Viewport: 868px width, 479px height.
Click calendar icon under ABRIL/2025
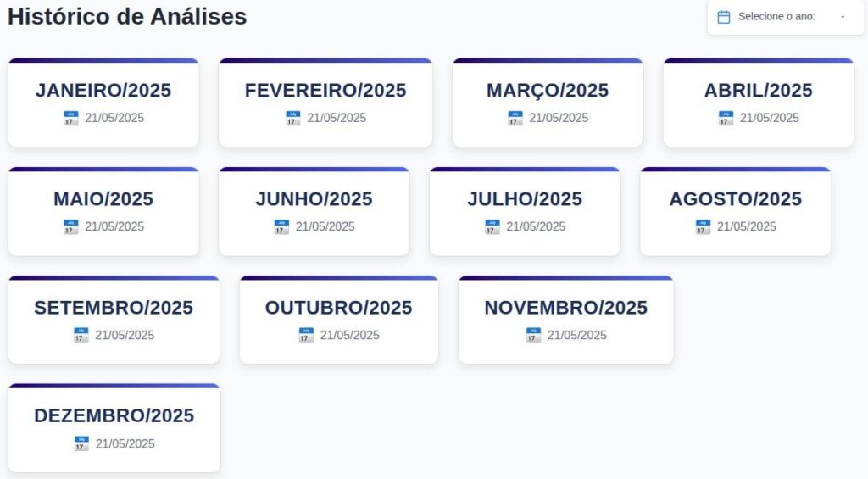tap(726, 119)
